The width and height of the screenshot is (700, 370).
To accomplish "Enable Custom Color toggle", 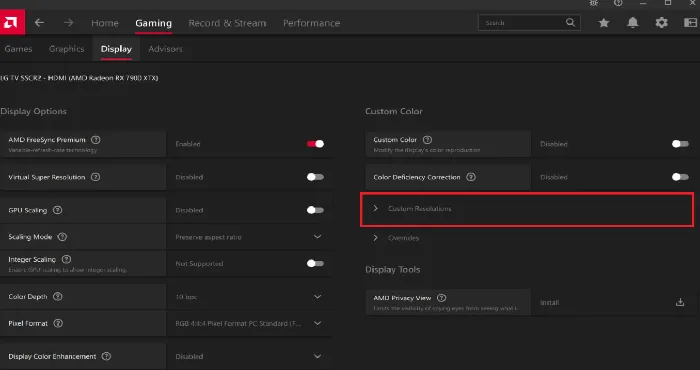I will [x=680, y=144].
